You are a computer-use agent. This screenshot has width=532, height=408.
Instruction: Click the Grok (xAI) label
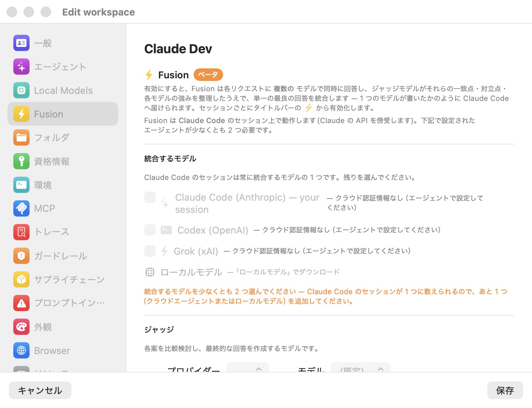point(196,251)
